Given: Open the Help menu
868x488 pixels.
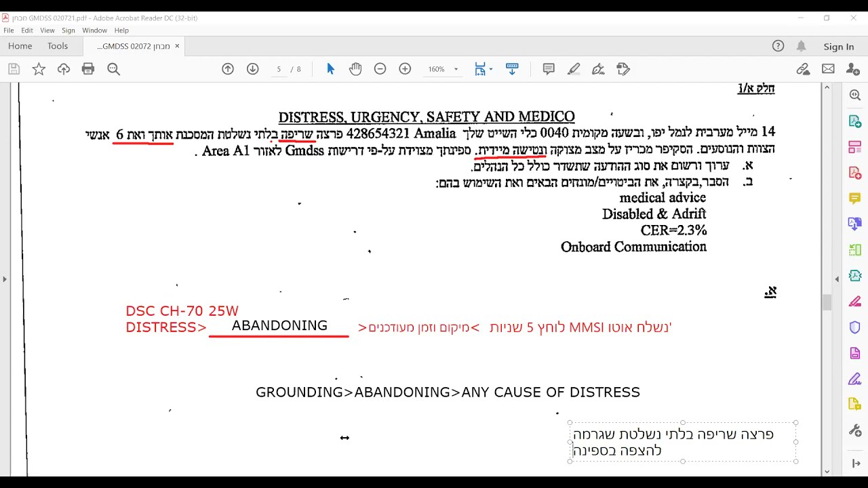Looking at the screenshot, I should tap(121, 30).
